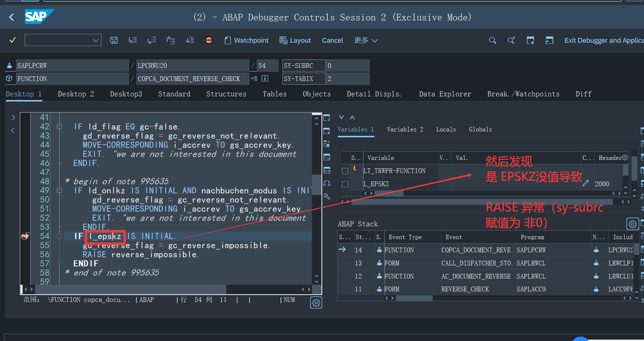Switch to Desktop 2 tab
Viewport: 644px width, 341px height.
tap(76, 94)
